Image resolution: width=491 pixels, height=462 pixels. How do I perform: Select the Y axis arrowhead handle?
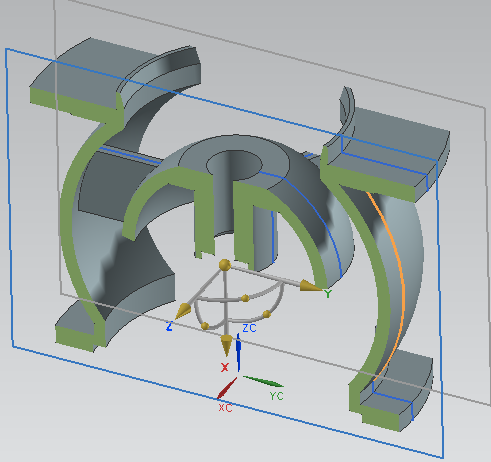310,286
